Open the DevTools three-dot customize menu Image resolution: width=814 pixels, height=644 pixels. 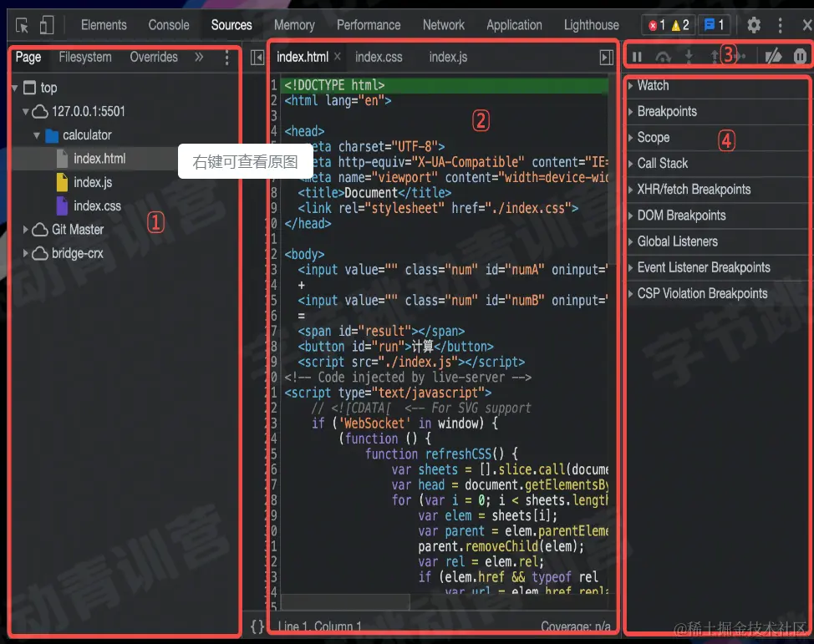(781, 25)
